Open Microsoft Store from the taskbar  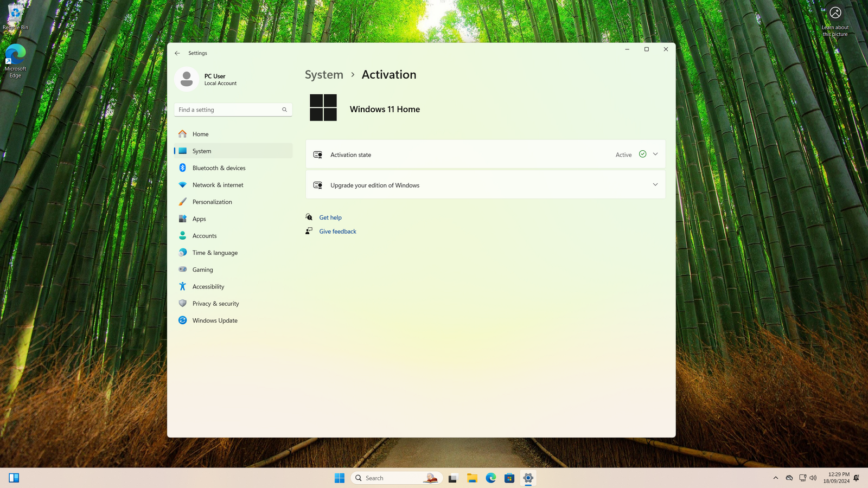click(x=509, y=478)
